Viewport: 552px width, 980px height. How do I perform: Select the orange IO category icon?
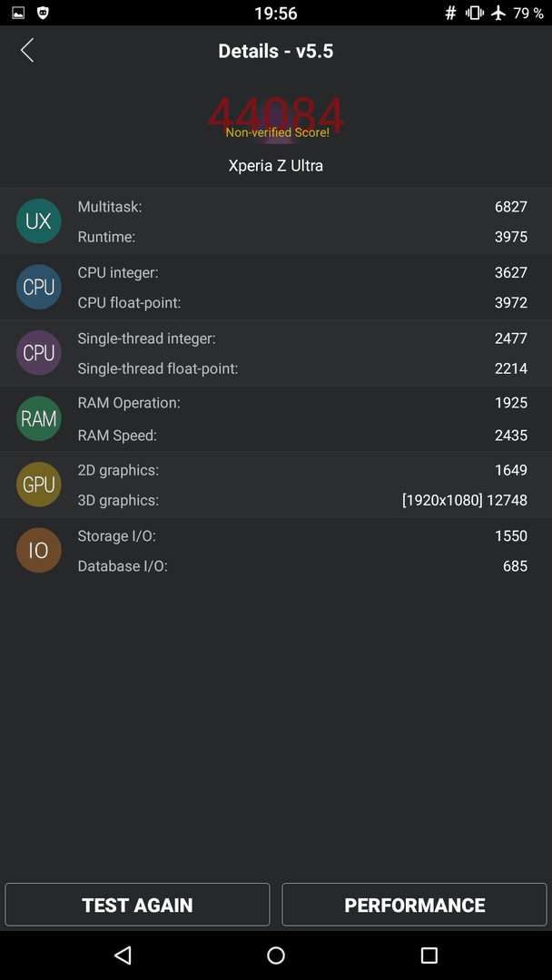click(x=39, y=551)
